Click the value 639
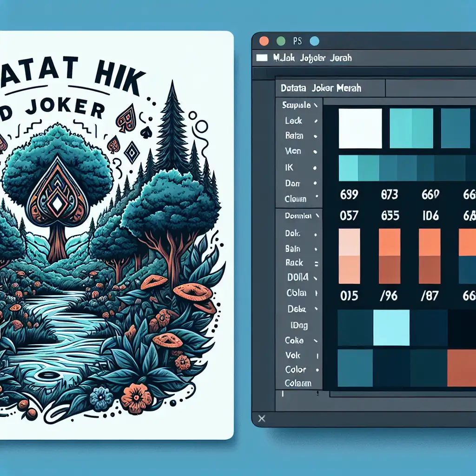Image resolution: width=476 pixels, height=476 pixels. 349,194
